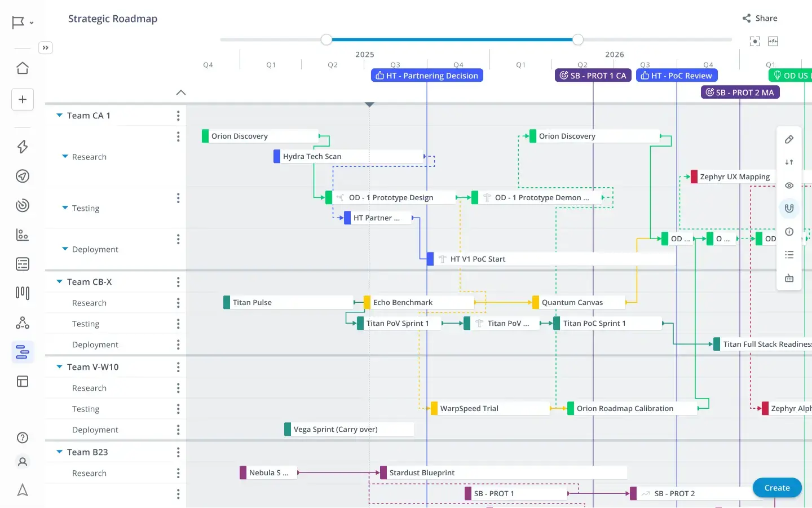Collapse the Deployment row under Team CA 1
This screenshot has width=812, height=508.
pos(65,249)
